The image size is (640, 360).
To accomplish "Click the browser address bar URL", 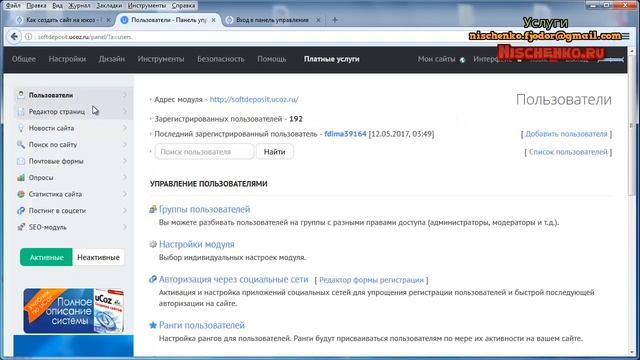I will pos(84,37).
